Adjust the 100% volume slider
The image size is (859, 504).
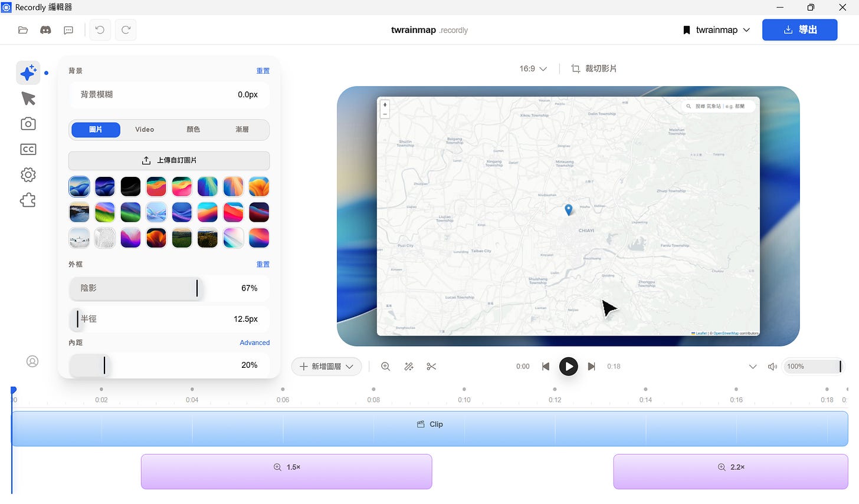tap(813, 367)
